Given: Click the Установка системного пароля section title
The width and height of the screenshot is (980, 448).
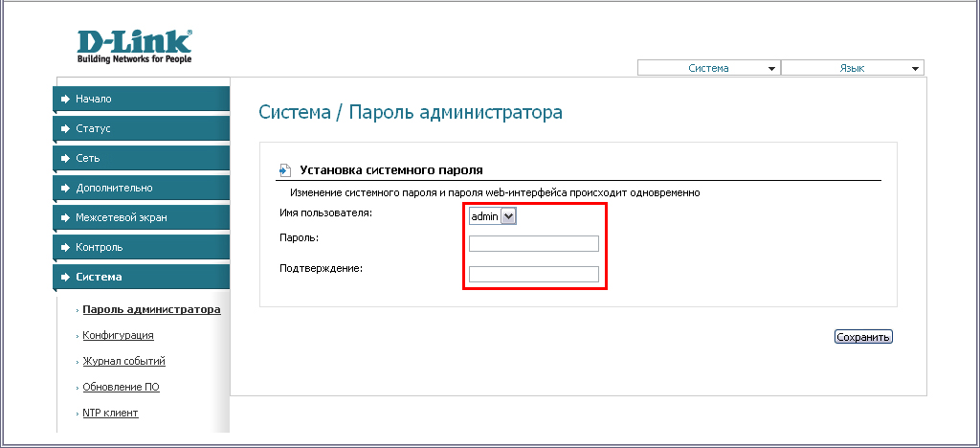Looking at the screenshot, I should (x=391, y=170).
